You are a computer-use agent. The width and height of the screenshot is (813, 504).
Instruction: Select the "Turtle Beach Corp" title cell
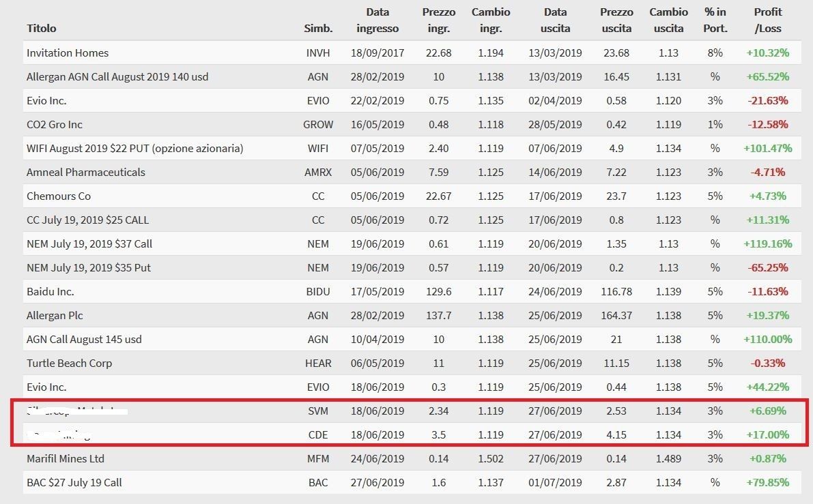(x=69, y=363)
